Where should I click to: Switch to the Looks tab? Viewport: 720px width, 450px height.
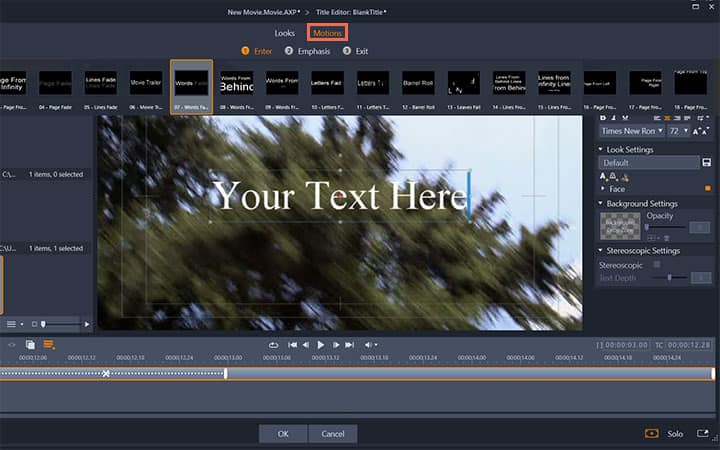(285, 33)
